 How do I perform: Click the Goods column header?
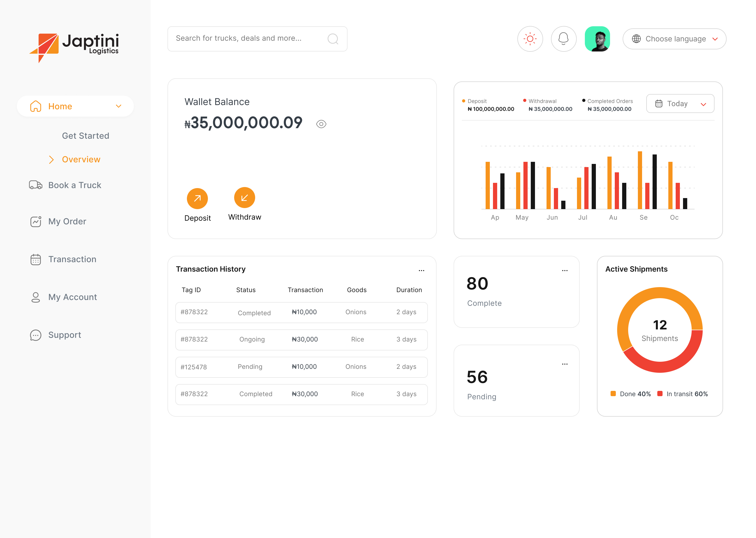tap(356, 290)
